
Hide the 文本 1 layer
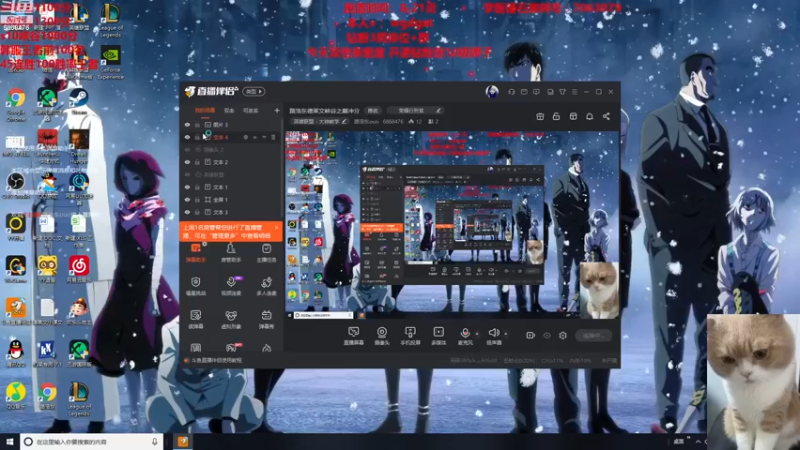[x=187, y=187]
